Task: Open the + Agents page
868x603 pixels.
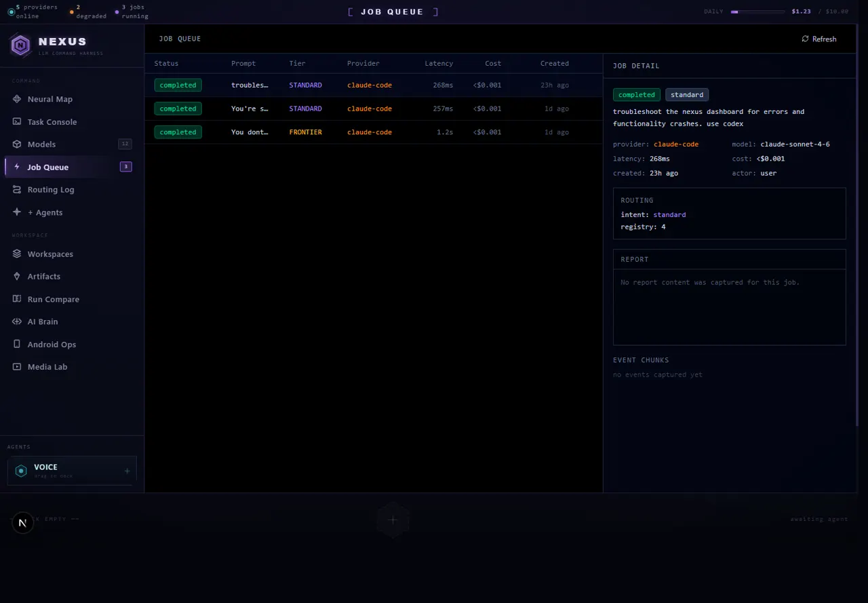Action: tap(72, 212)
